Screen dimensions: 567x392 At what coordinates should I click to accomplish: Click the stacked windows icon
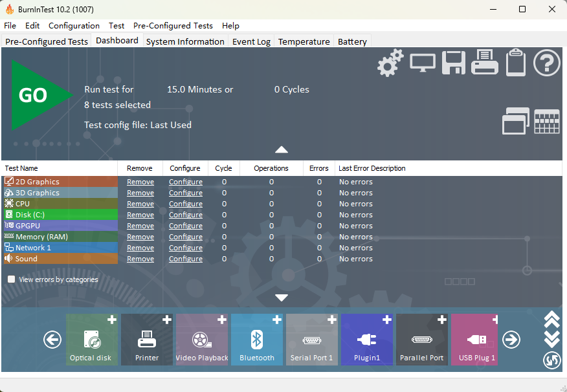(516, 121)
